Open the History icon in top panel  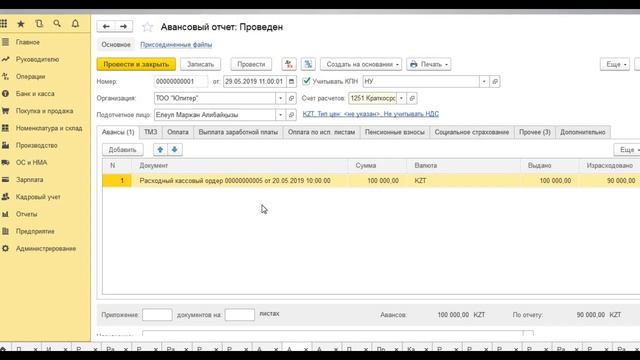[39, 24]
